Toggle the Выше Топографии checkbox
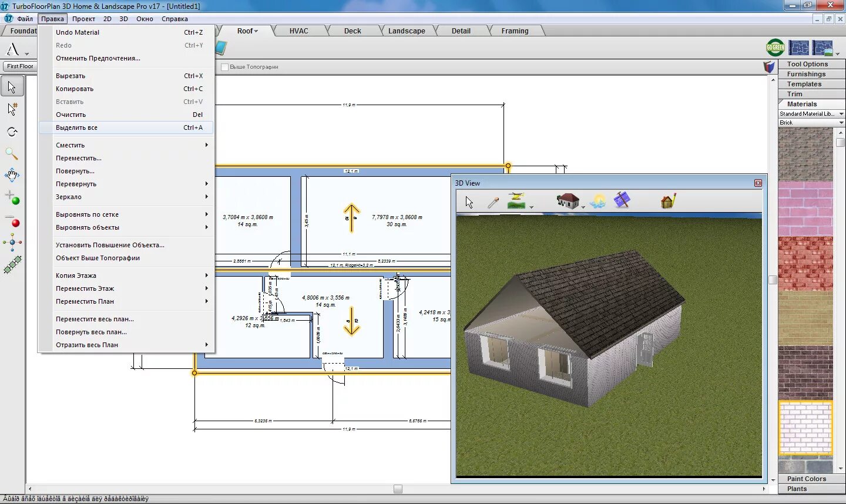 (x=224, y=67)
